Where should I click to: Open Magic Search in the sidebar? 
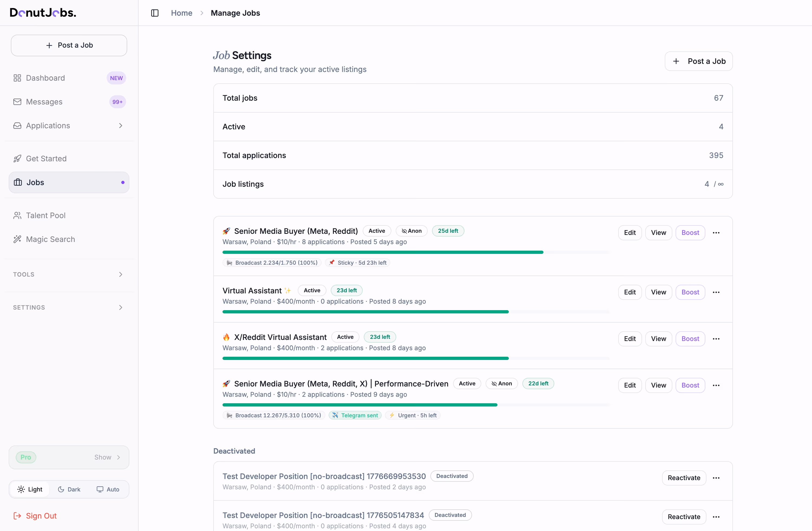tap(69, 239)
